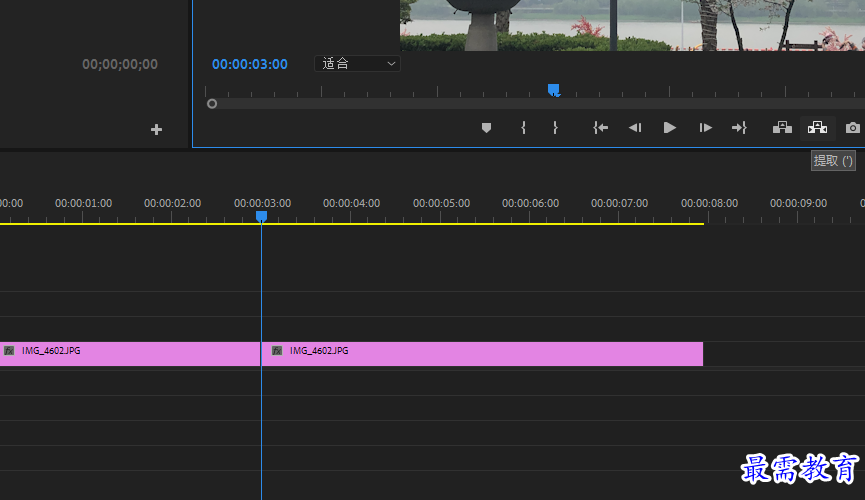Viewport: 865px width, 500px height.
Task: Click the fx badge on the second clip
Action: (x=277, y=350)
